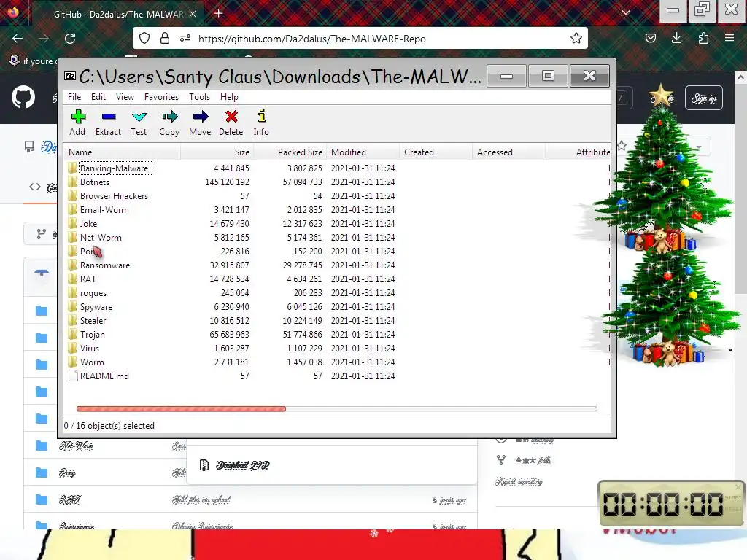
Task: Click the site permissions icon in the address bar
Action: coord(185,38)
